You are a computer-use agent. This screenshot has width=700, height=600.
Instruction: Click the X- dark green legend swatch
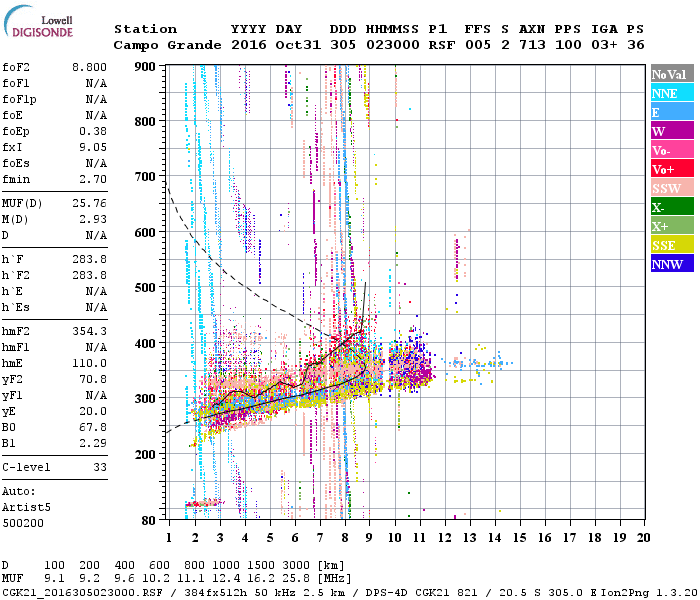[x=672, y=206]
